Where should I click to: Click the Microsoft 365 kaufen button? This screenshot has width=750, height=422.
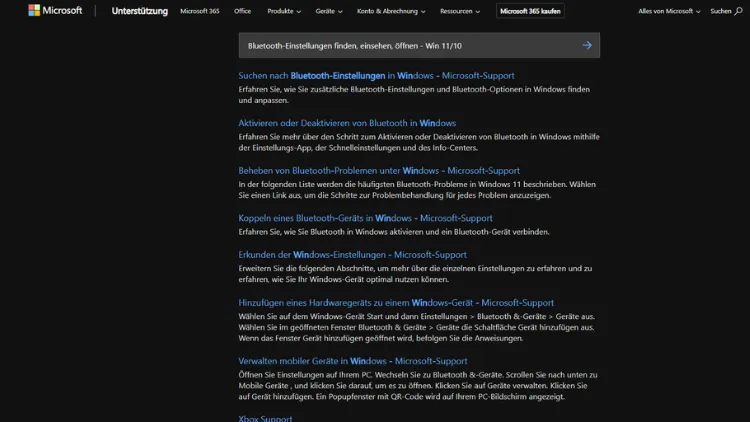coord(530,11)
